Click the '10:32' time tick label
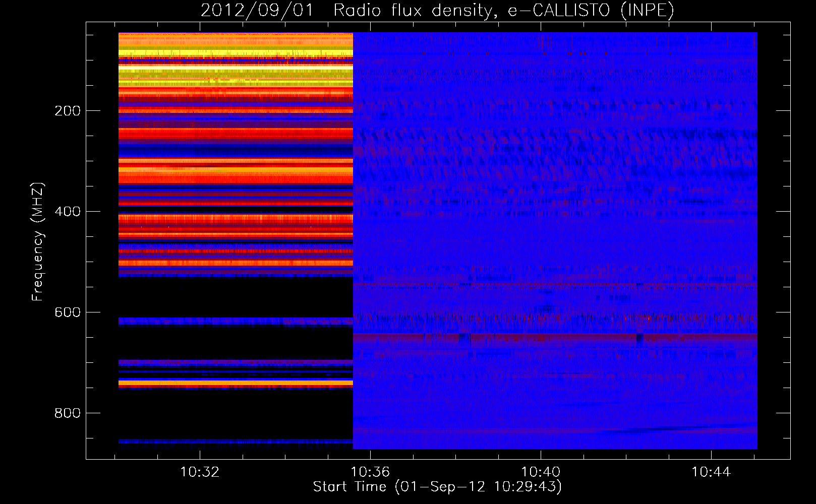The width and height of the screenshot is (816, 504). point(200,472)
